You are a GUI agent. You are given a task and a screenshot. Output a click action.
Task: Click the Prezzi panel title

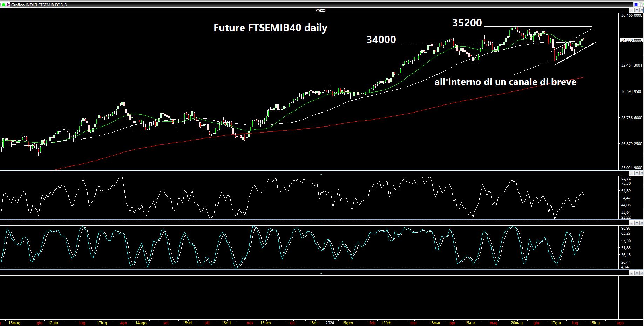(x=320, y=10)
